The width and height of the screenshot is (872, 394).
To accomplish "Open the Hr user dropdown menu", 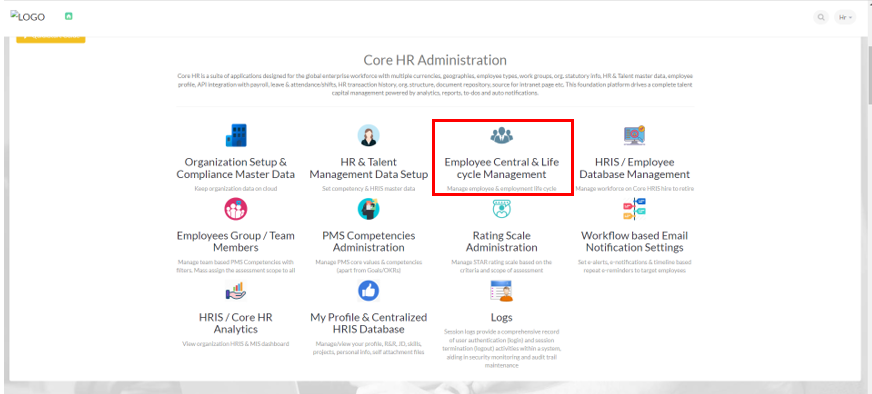I will (x=845, y=17).
